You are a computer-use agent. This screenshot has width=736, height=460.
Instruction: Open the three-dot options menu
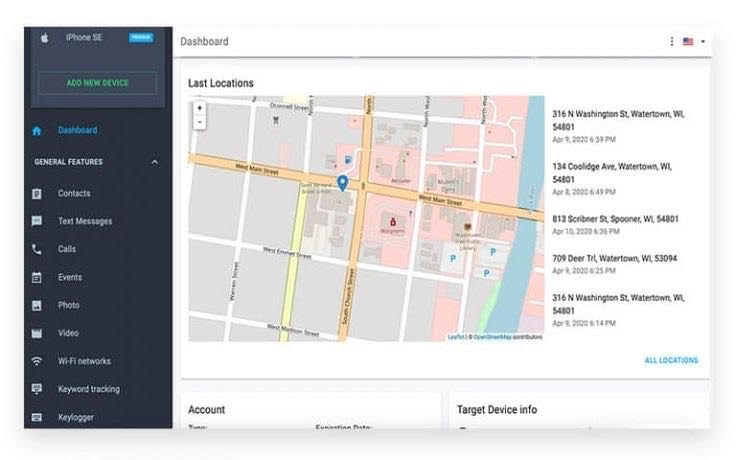[x=671, y=42]
